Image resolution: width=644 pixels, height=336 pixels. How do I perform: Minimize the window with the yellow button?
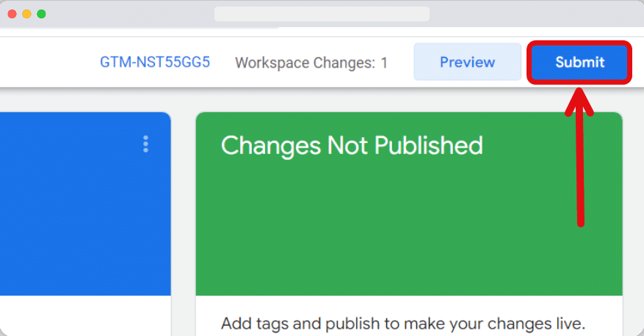coord(26,14)
